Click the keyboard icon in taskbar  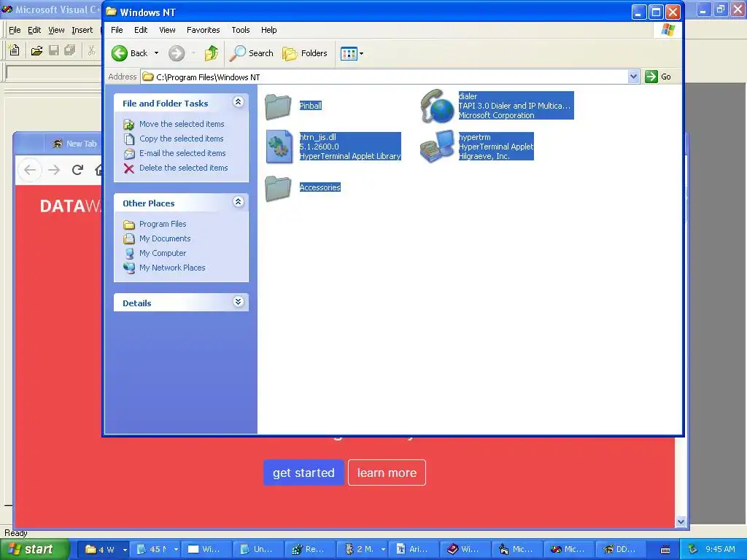point(665,550)
